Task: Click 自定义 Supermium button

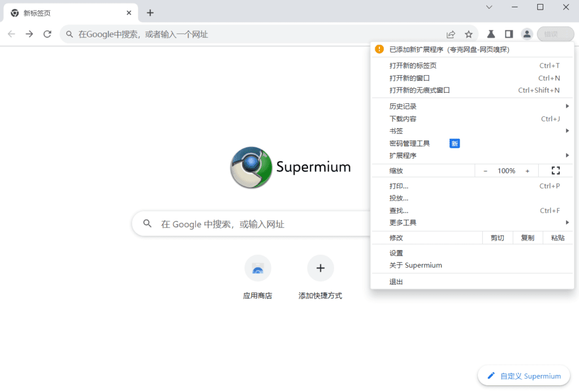Action: point(524,376)
